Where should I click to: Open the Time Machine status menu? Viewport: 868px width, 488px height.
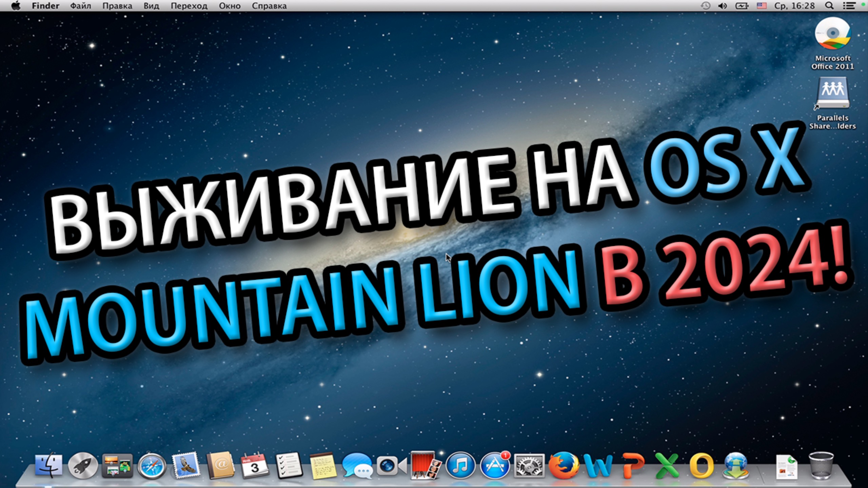(x=706, y=5)
